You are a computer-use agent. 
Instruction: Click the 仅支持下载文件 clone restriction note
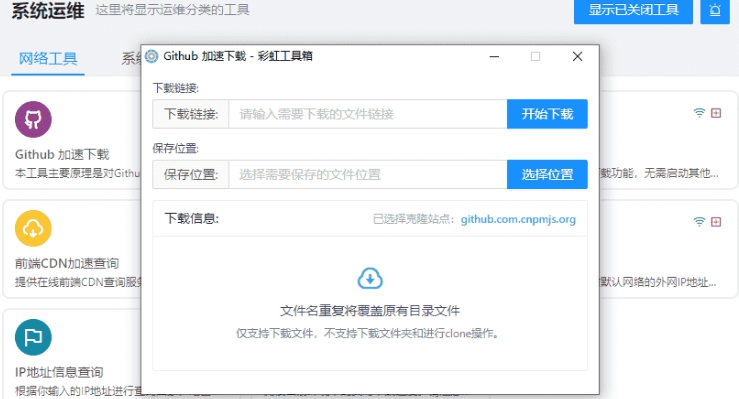click(368, 334)
